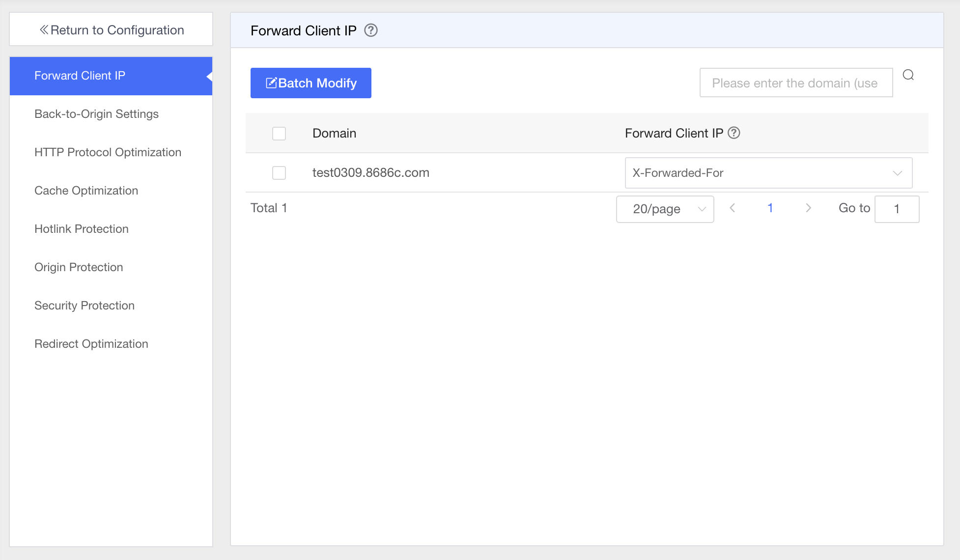Check the test0309.8686c.com domain checkbox
The height and width of the screenshot is (560, 960).
(x=280, y=173)
